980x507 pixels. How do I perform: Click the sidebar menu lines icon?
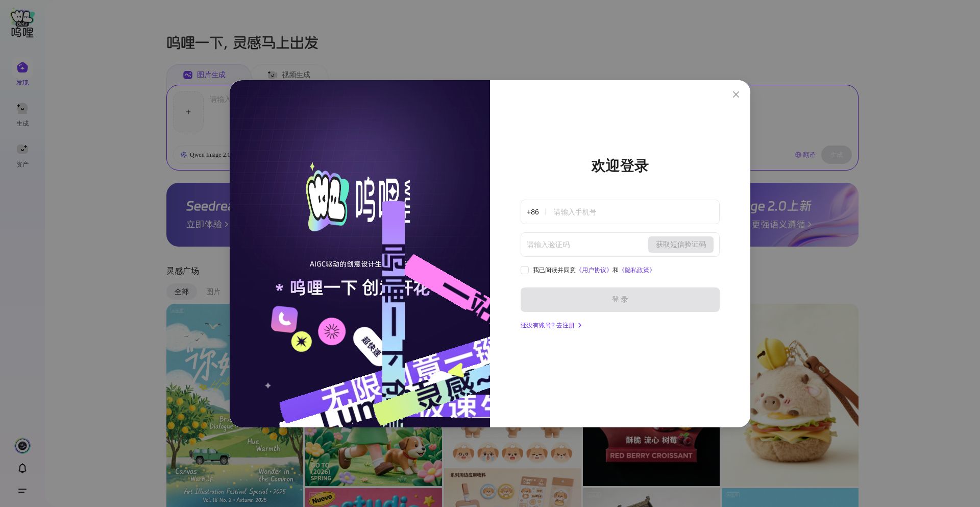pyautogui.click(x=22, y=491)
